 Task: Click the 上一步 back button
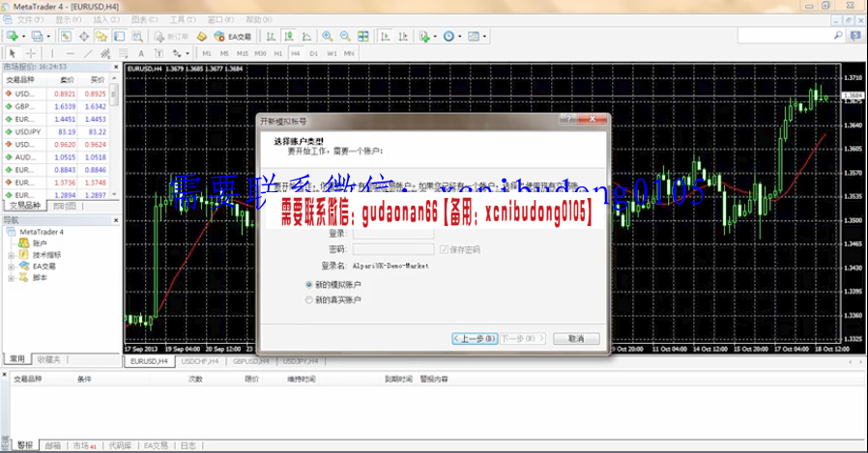pos(475,338)
